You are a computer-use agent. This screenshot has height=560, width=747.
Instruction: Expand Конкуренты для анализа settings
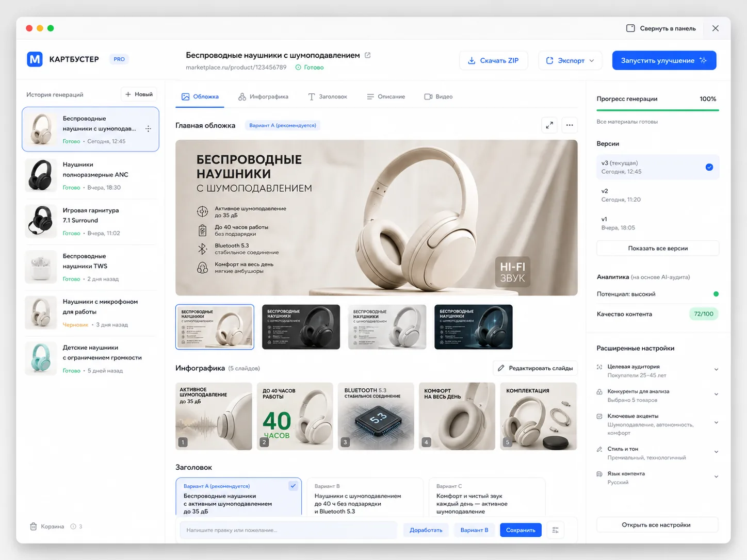(716, 394)
